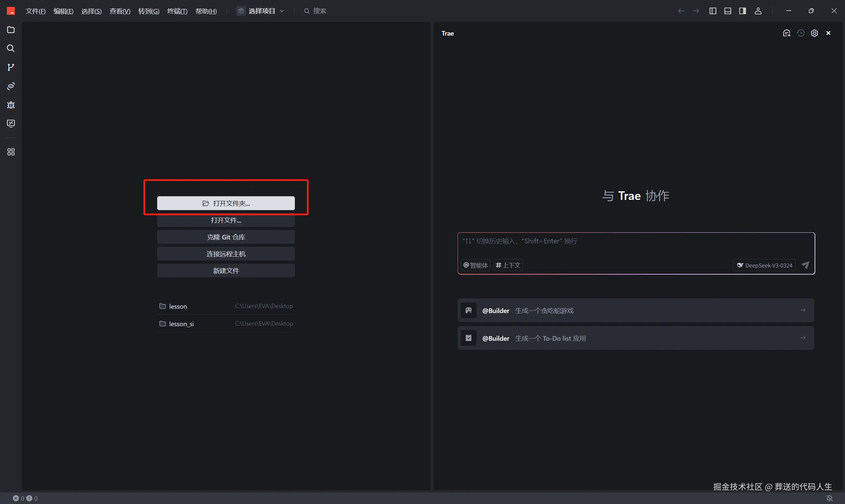Click the send message arrow icon
The height and width of the screenshot is (504, 845).
point(805,265)
